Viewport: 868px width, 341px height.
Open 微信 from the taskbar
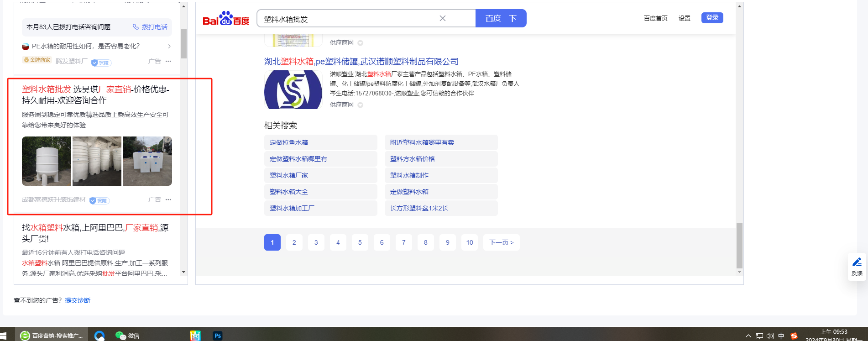tap(127, 336)
